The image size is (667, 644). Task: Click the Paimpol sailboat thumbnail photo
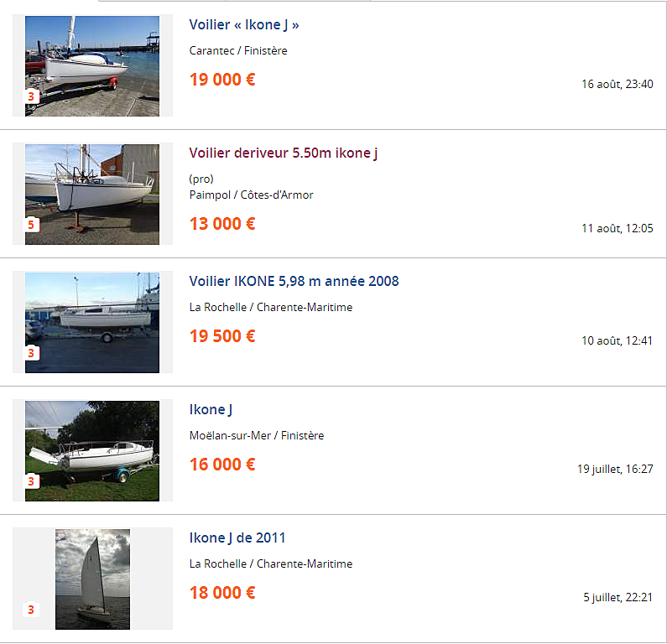coord(92,195)
